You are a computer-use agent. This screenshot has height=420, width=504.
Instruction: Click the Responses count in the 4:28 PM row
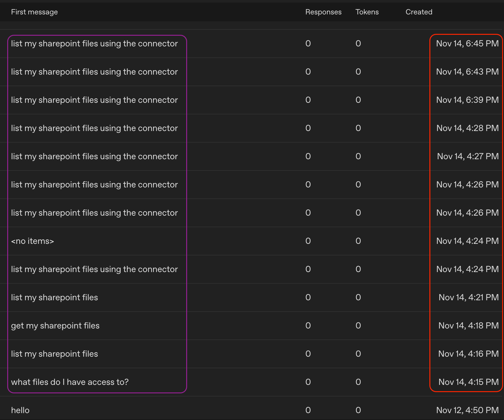click(308, 128)
